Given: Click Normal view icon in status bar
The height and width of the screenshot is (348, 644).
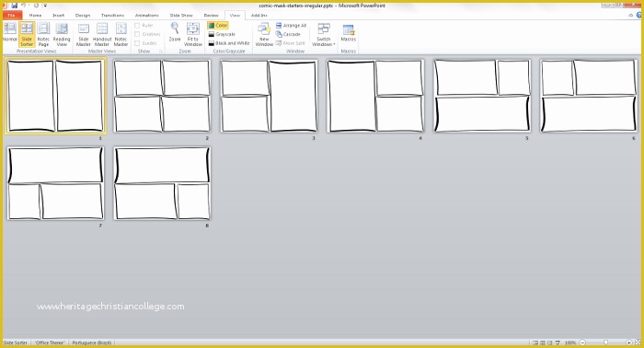Looking at the screenshot, I should pos(535,342).
